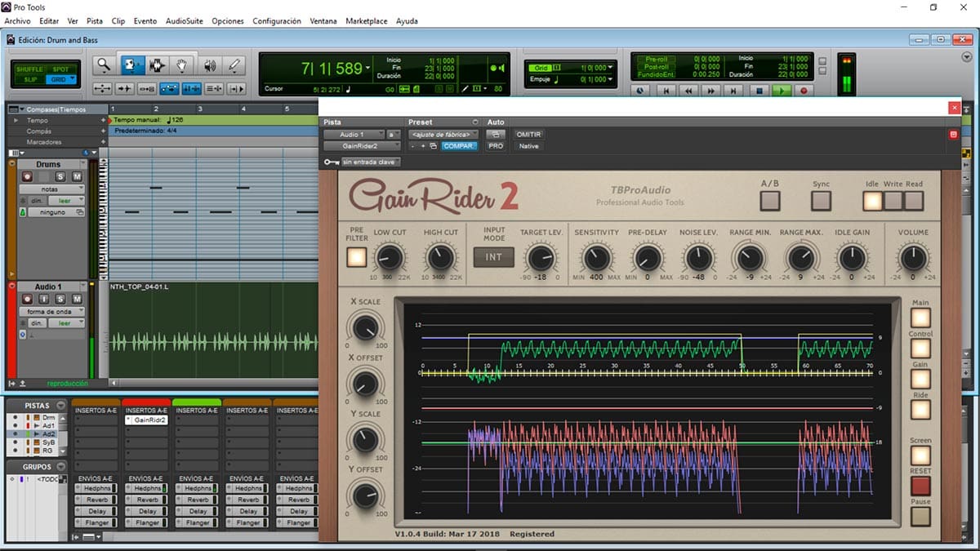Open the ajuste de fábrica preset dropdown
Image resolution: width=980 pixels, height=551 pixels.
443,135
